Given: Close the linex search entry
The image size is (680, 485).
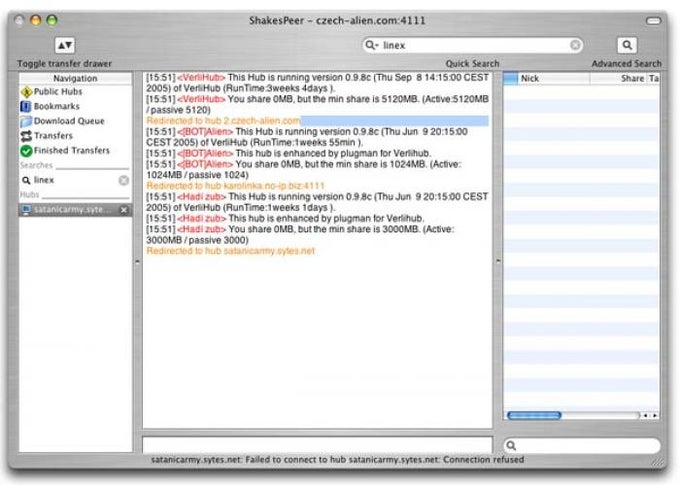Looking at the screenshot, I should pos(124,180).
